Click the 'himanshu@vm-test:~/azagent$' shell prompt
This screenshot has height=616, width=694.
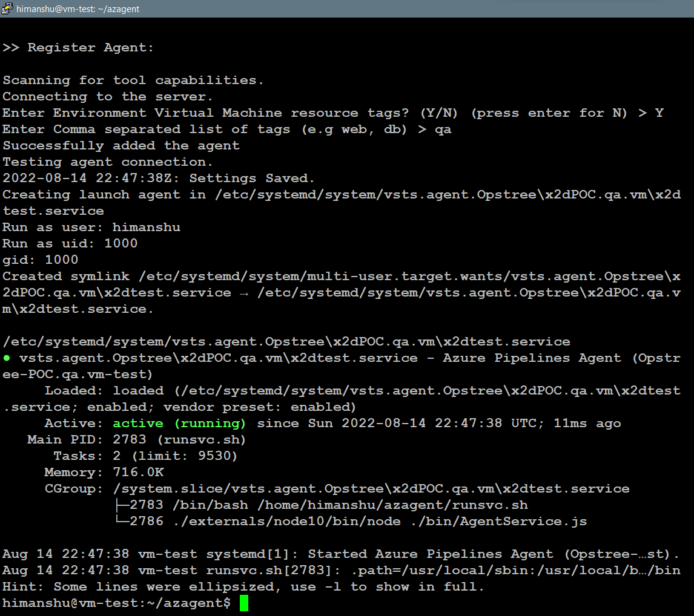click(116, 603)
